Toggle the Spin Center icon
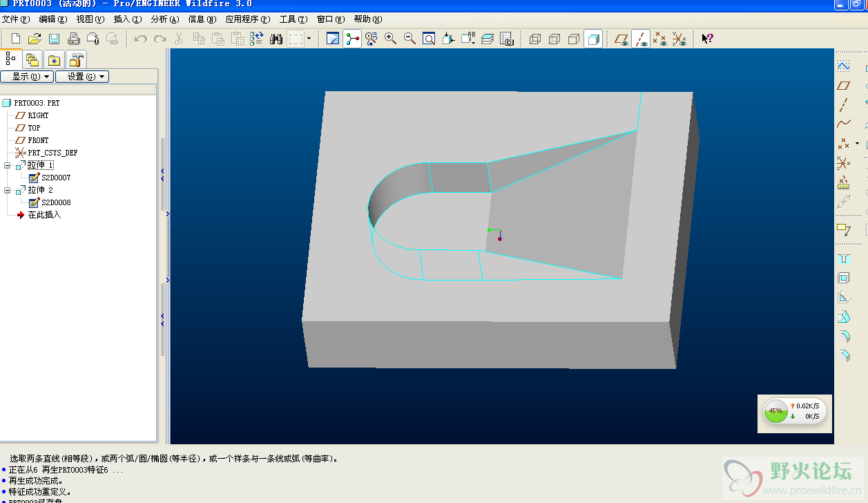The width and height of the screenshot is (868, 503). click(352, 39)
